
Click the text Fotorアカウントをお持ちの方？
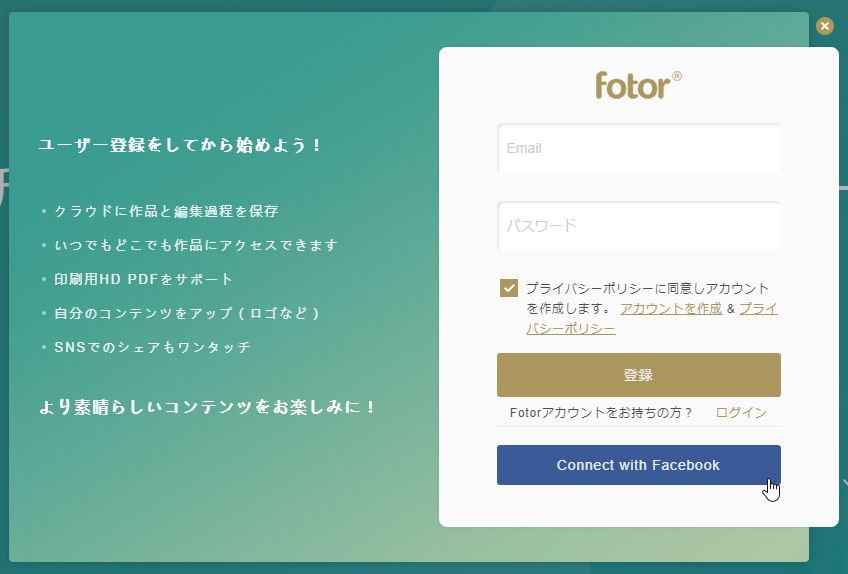pyautogui.click(x=601, y=413)
